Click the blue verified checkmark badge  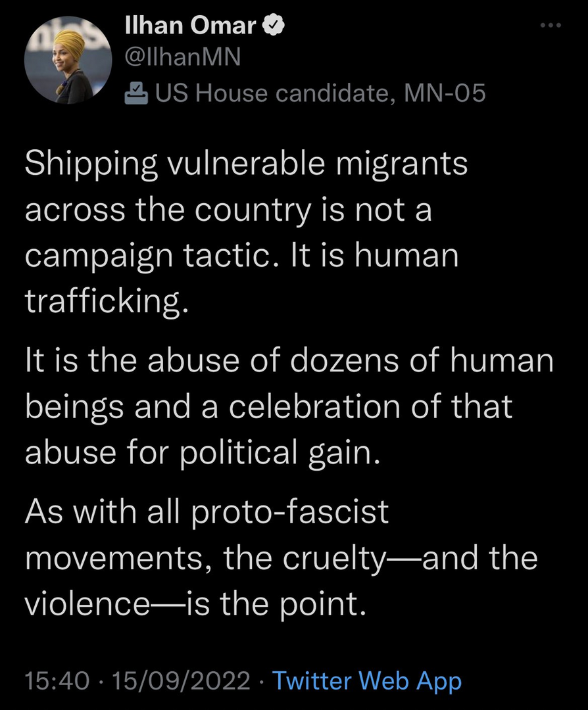[272, 26]
